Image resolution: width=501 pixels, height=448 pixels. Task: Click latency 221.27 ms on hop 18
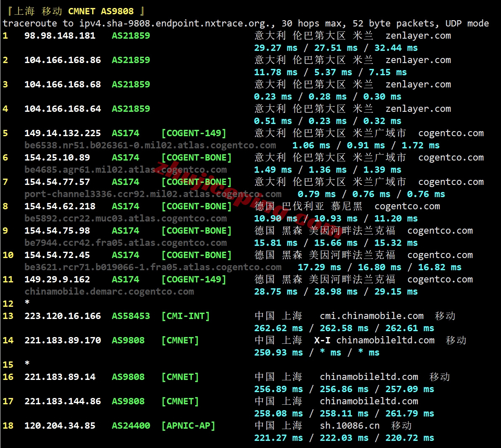(x=278, y=438)
